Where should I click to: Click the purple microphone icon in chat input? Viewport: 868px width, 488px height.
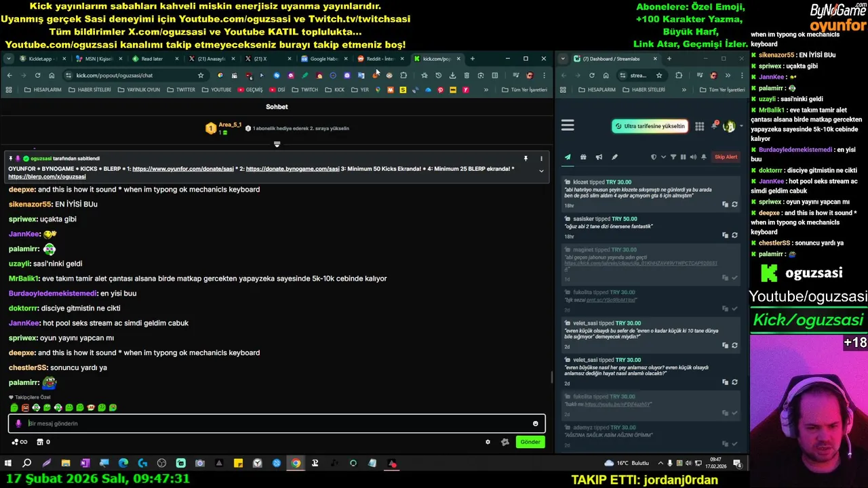[x=18, y=424]
